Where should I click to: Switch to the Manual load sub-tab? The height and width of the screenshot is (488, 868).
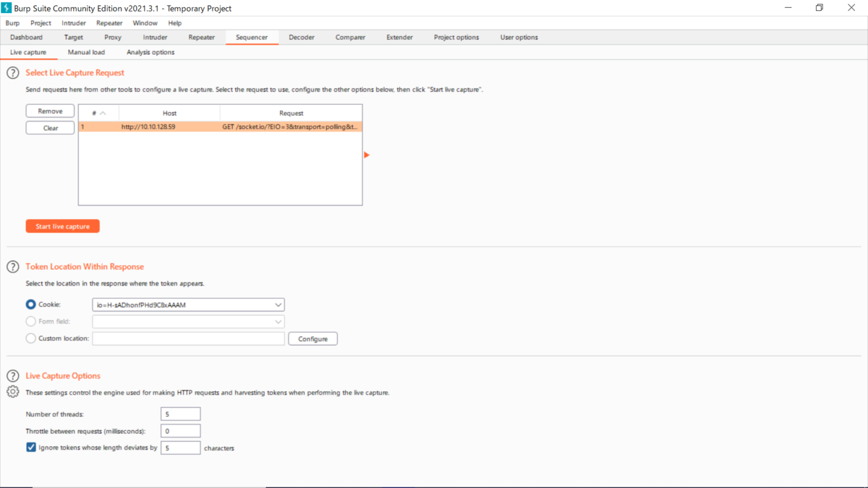click(x=86, y=53)
